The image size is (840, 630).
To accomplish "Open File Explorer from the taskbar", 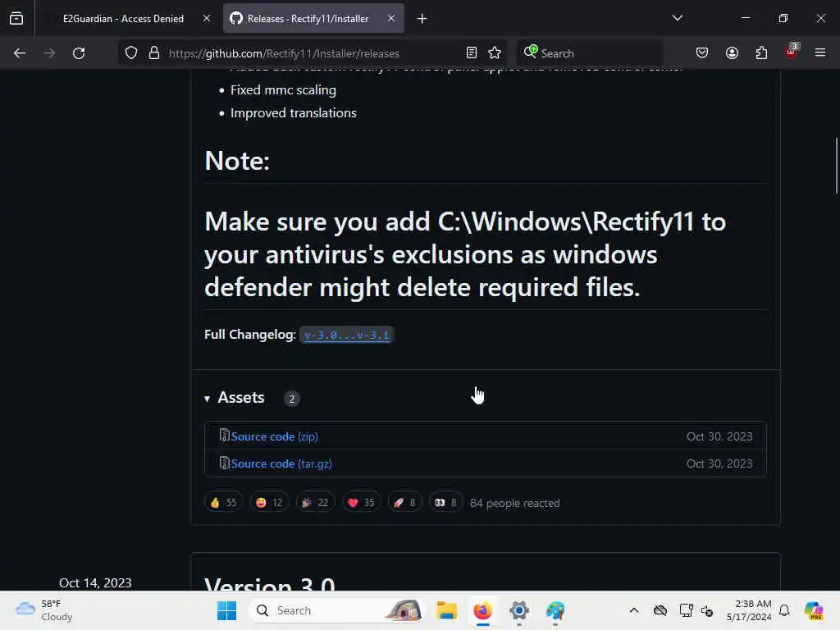I will tap(446, 610).
